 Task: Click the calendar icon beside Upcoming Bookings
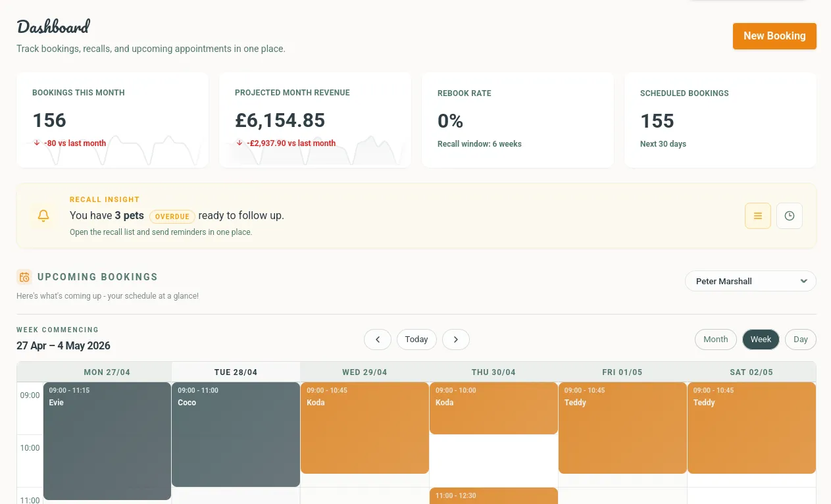[x=24, y=277]
